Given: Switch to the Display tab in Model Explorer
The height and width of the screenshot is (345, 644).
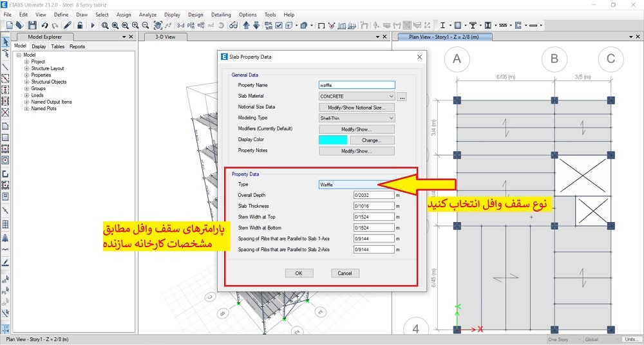Looking at the screenshot, I should [x=39, y=46].
